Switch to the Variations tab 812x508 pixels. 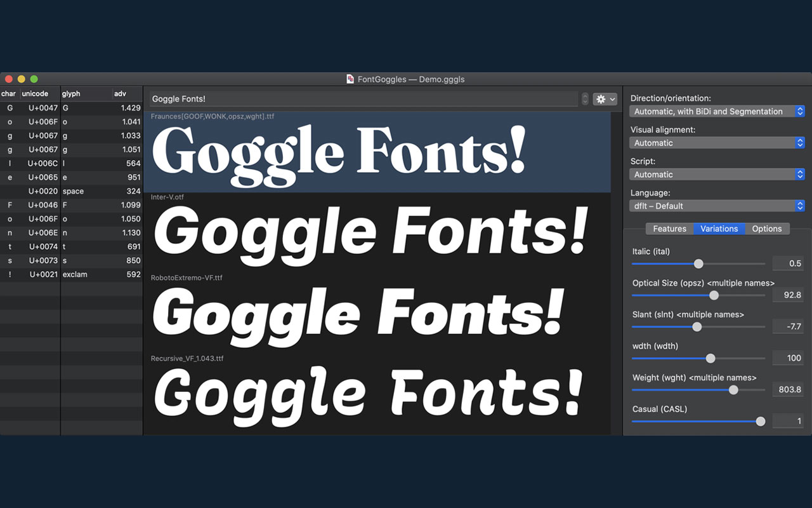(x=719, y=229)
